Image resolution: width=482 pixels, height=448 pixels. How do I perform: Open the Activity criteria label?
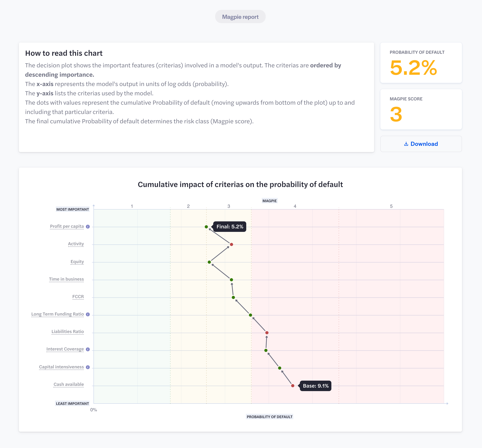click(76, 244)
